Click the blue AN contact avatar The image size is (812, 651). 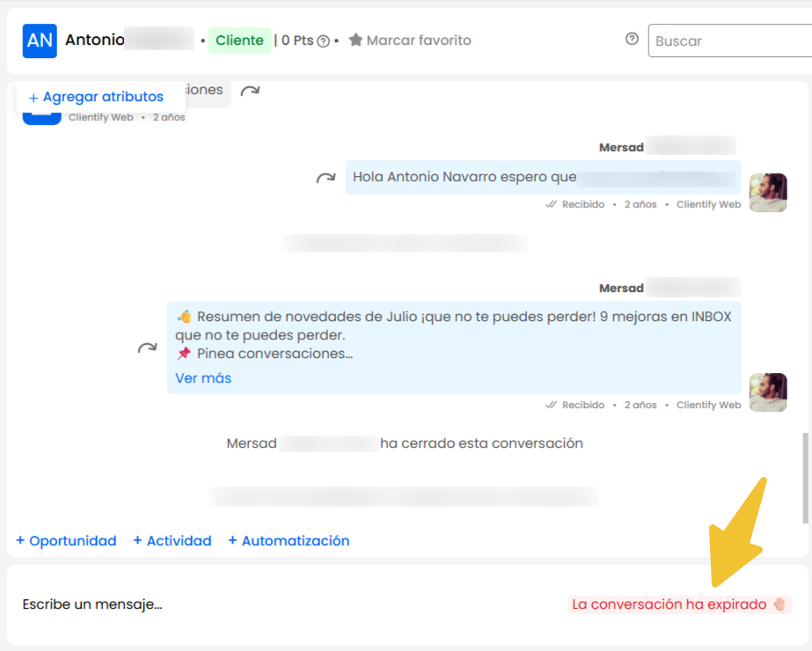(x=40, y=40)
